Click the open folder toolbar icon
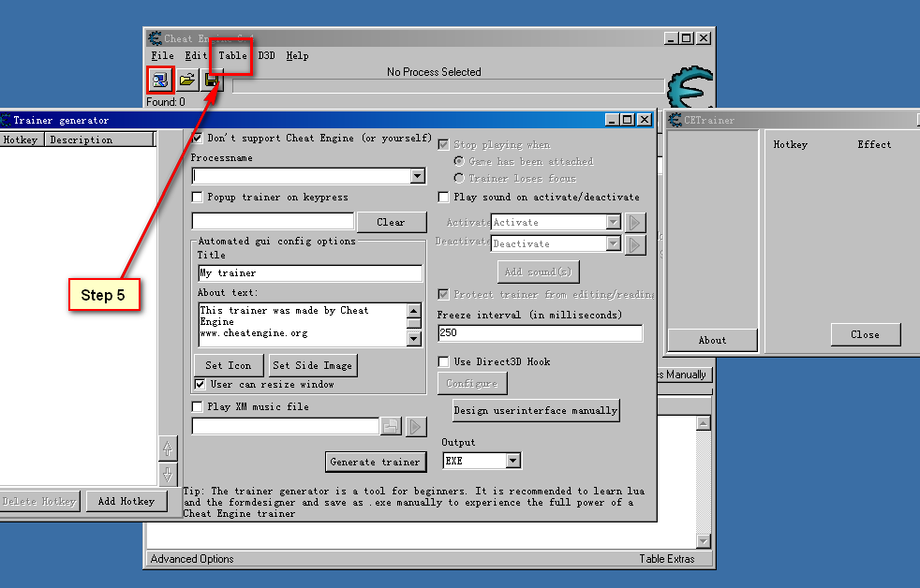The image size is (920, 588). (x=186, y=80)
